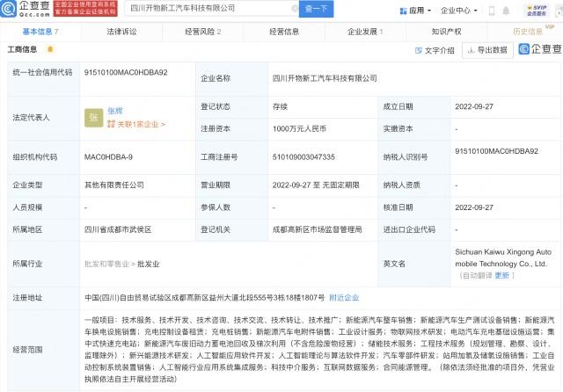Screen dimensions: 563x392
Task: Open the 应用 dropdown menu
Action: point(415,11)
